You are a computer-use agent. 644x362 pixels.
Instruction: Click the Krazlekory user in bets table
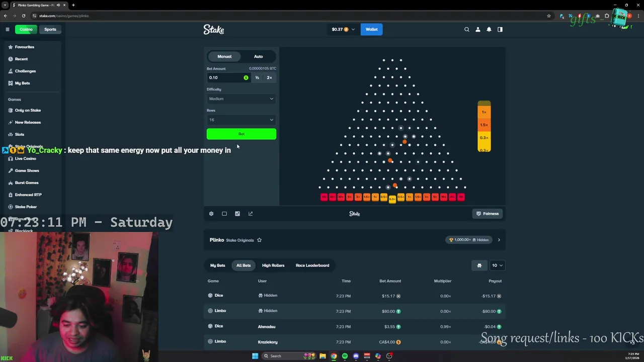pos(268,342)
